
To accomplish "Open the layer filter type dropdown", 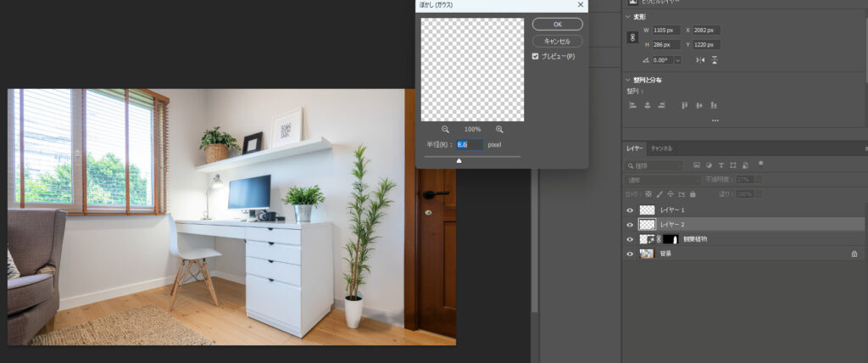I will (x=654, y=165).
